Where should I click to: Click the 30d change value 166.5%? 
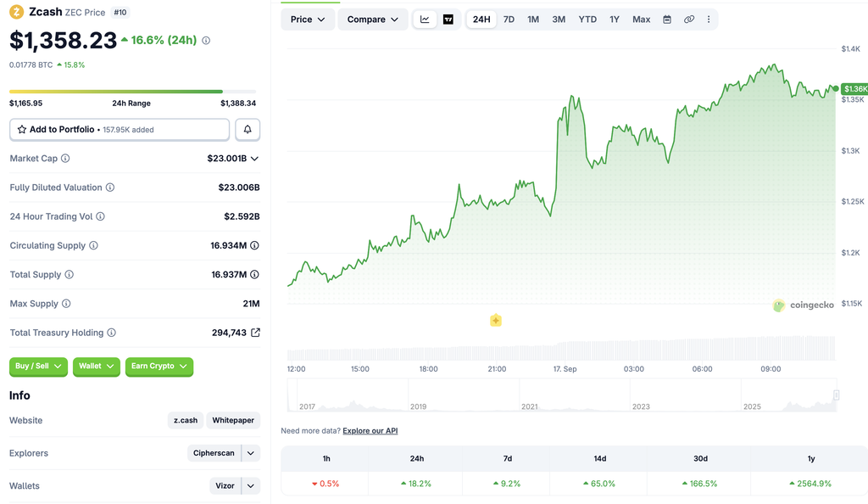point(699,484)
